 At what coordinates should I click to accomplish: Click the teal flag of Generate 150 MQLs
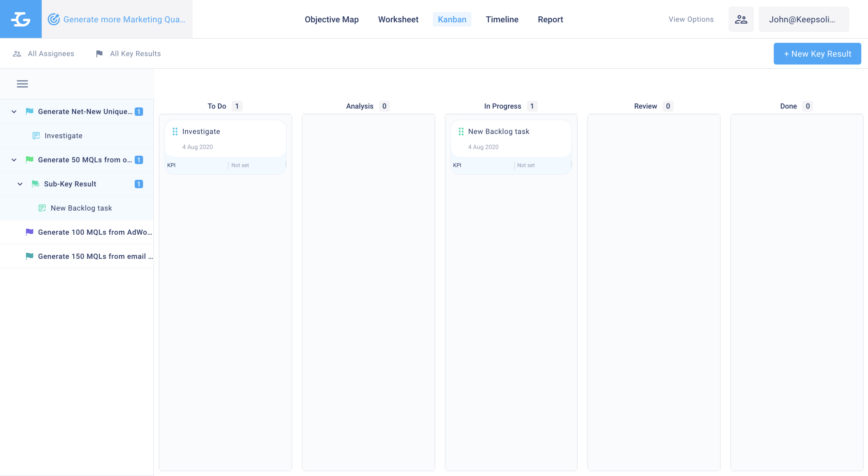click(30, 256)
